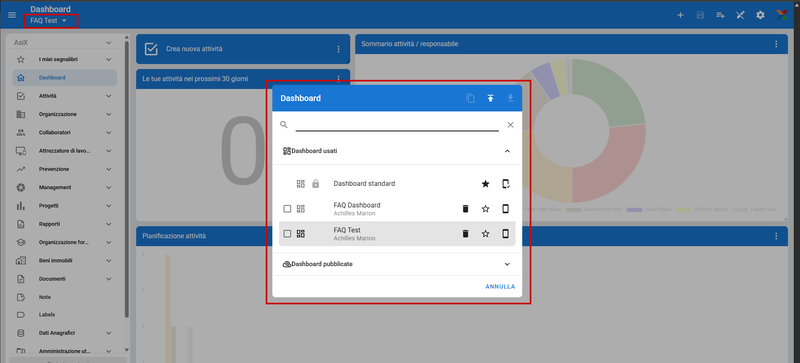
Task: Click the design tools icon in the header
Action: 740,15
